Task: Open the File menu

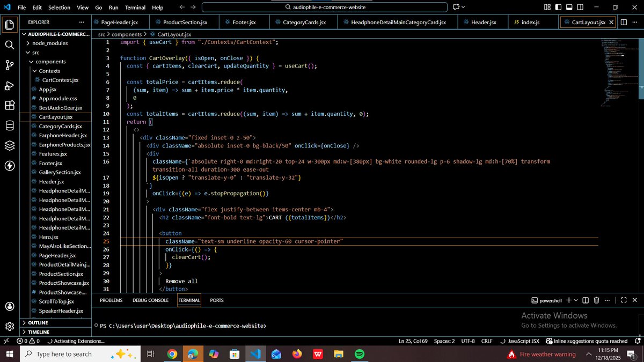Action: tap(21, 8)
